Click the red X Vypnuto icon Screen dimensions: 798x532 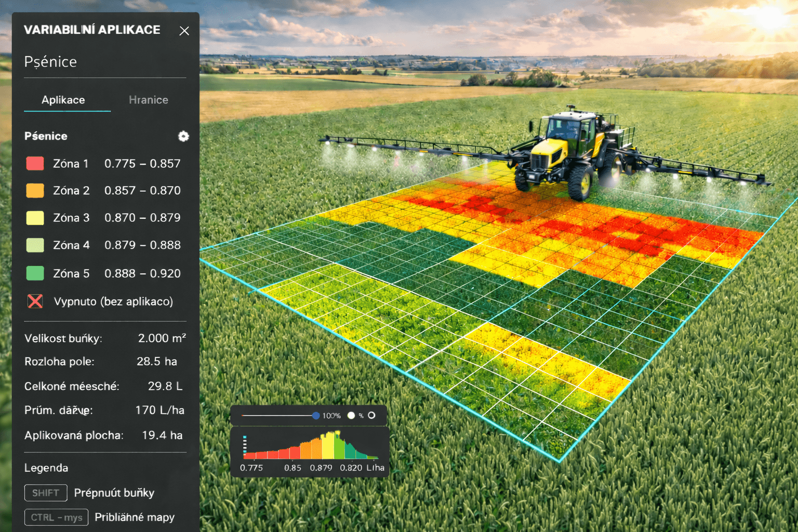tap(35, 301)
